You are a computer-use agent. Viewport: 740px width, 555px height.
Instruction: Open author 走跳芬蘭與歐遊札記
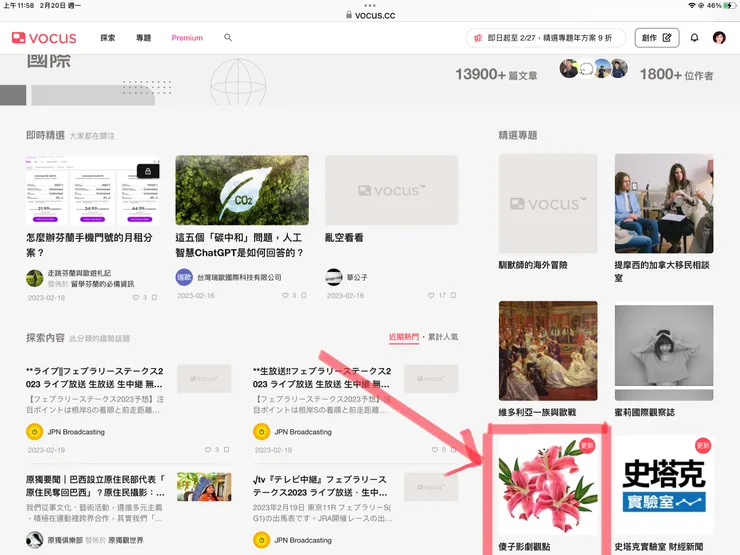click(x=79, y=273)
